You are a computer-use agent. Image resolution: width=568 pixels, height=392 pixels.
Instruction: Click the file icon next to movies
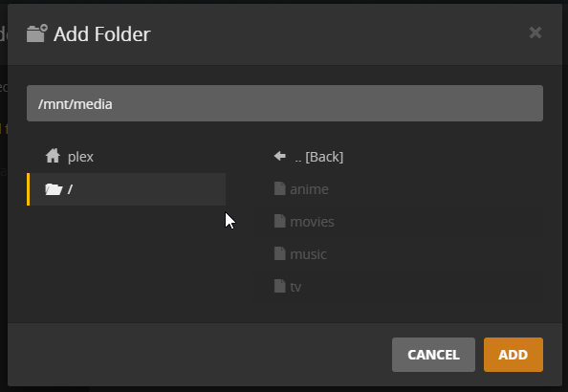279,221
